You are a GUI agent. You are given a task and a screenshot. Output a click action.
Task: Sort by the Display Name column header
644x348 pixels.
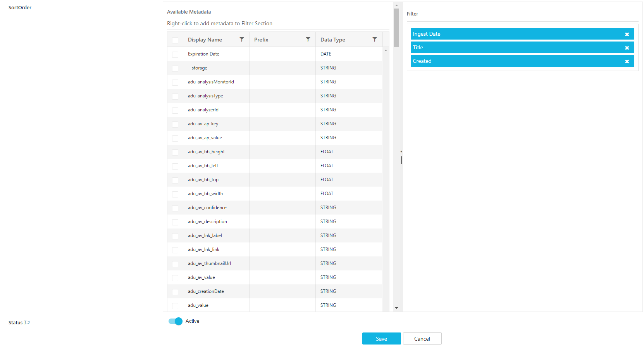(205, 40)
